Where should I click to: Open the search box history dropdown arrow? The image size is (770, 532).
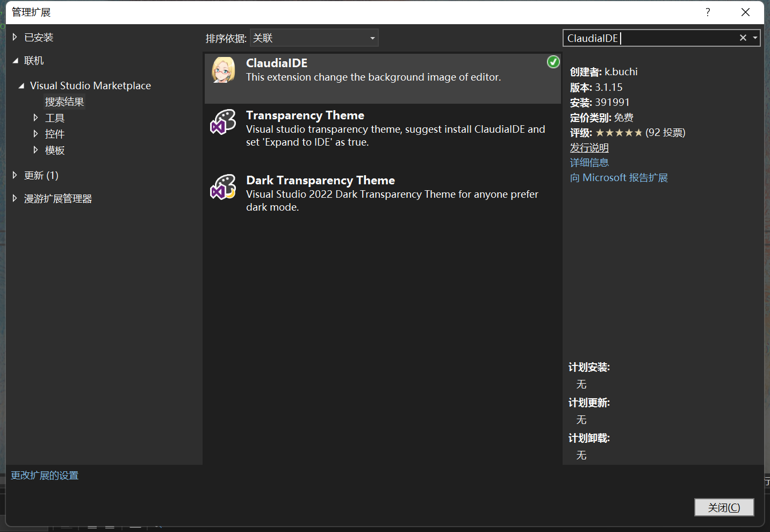755,38
